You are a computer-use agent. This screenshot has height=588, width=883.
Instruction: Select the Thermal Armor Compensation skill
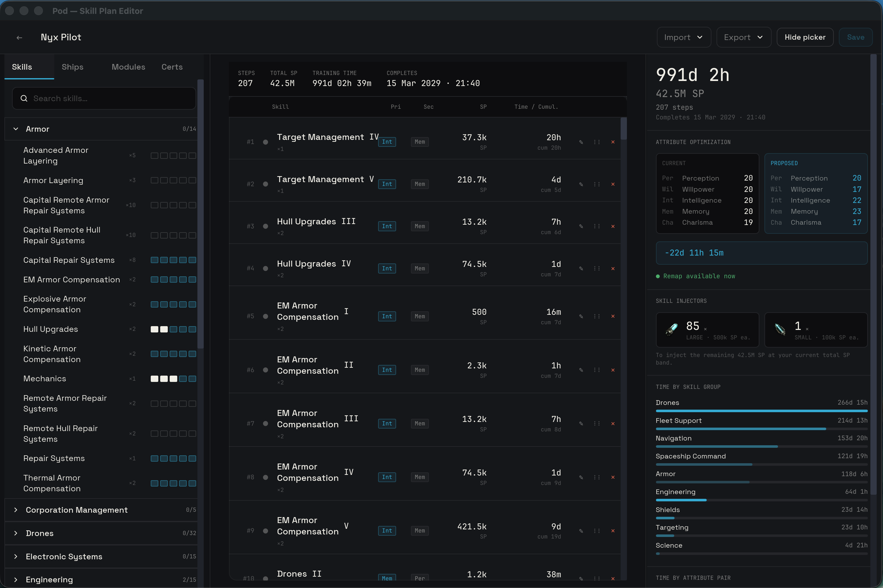(x=101, y=483)
